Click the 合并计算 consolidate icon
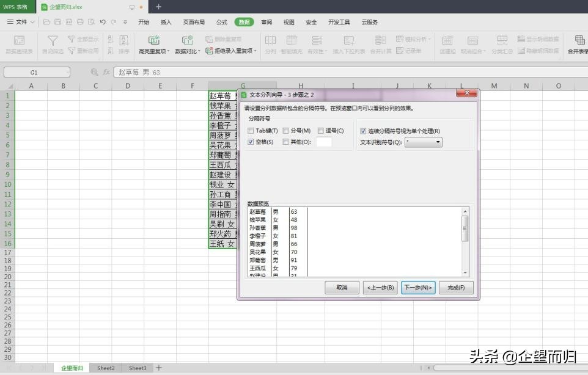588x375 pixels. tap(380, 40)
